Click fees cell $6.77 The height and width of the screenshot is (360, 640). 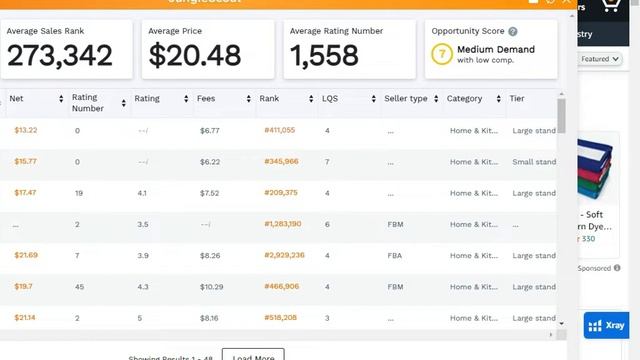pyautogui.click(x=210, y=131)
